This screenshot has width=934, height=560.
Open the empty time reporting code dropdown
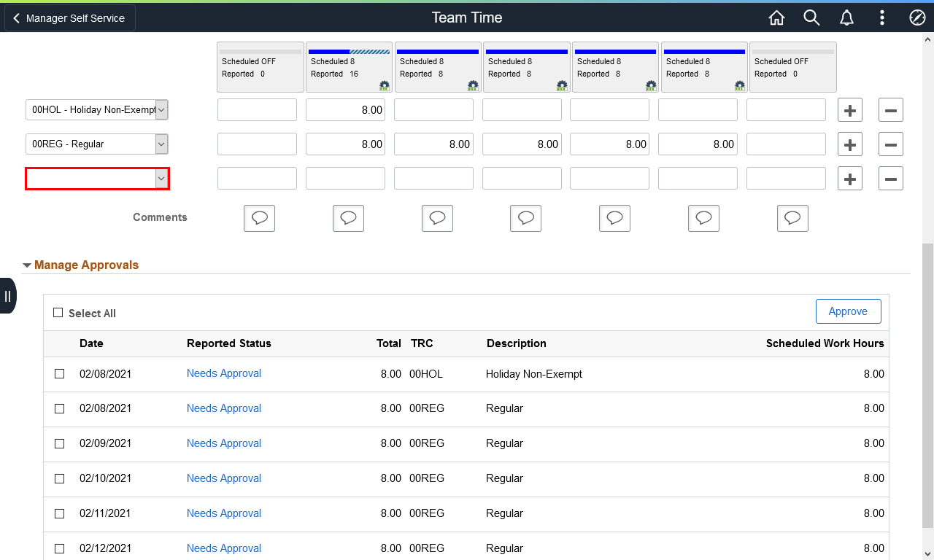[97, 179]
